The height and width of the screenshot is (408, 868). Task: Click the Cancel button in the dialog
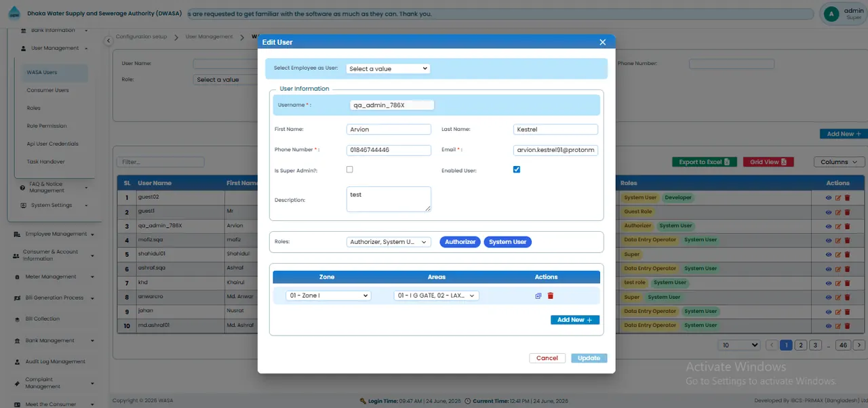pyautogui.click(x=547, y=358)
